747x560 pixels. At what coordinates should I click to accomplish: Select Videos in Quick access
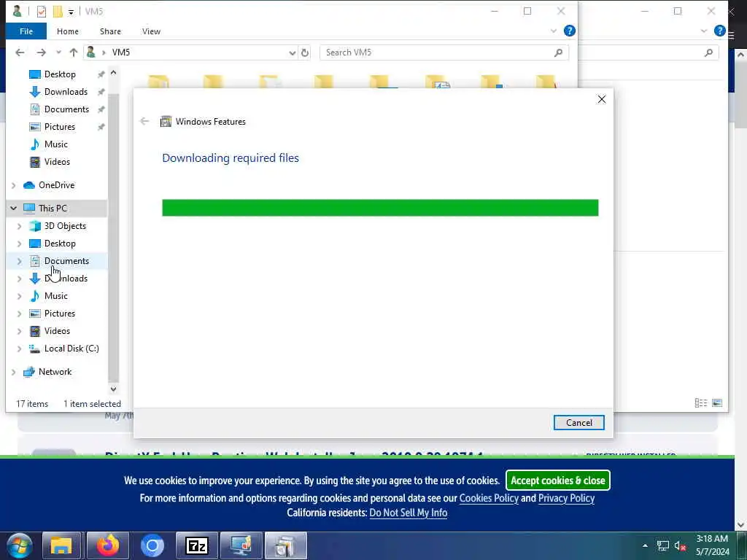click(57, 162)
